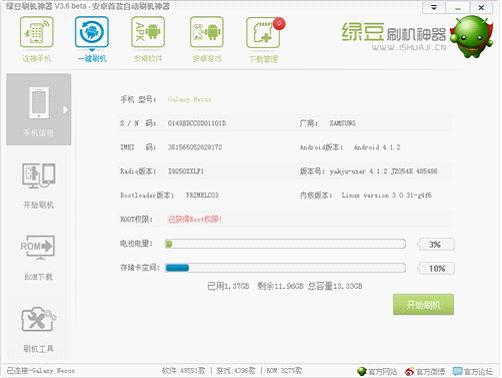Close the 绿豆刷机神器 window
Image resolution: width=502 pixels, height=378 pixels.
481,7
